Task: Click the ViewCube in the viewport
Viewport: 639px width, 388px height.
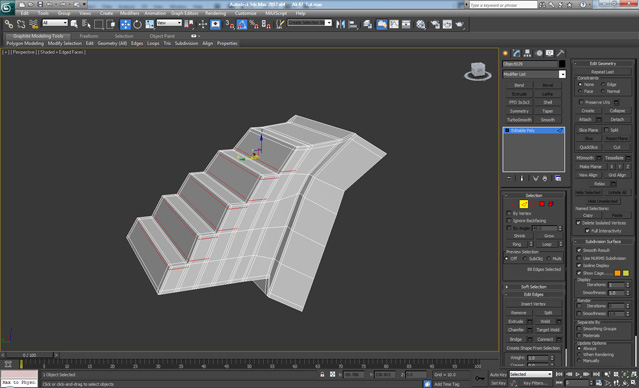Action: click(477, 71)
